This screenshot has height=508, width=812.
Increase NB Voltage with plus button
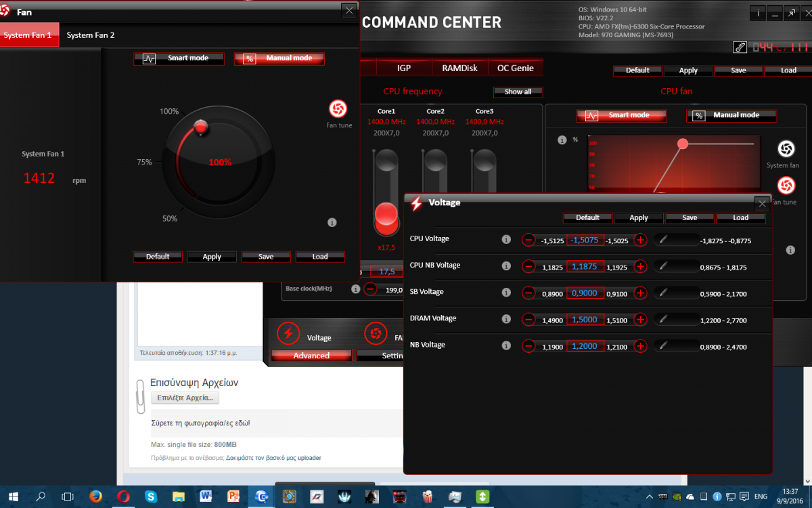640,345
